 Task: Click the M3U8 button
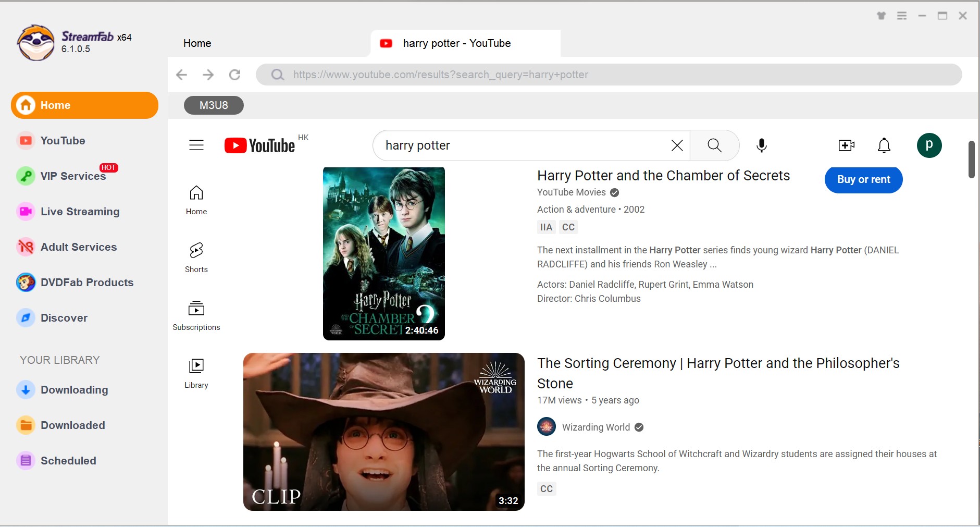(x=214, y=105)
